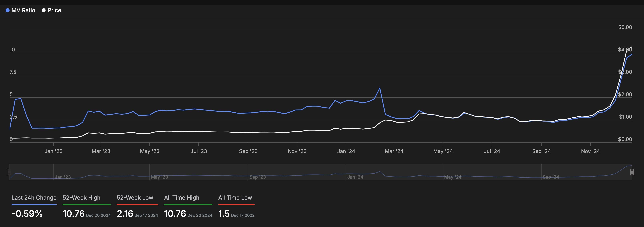Select the 52-Week Low stat

[x=135, y=198]
